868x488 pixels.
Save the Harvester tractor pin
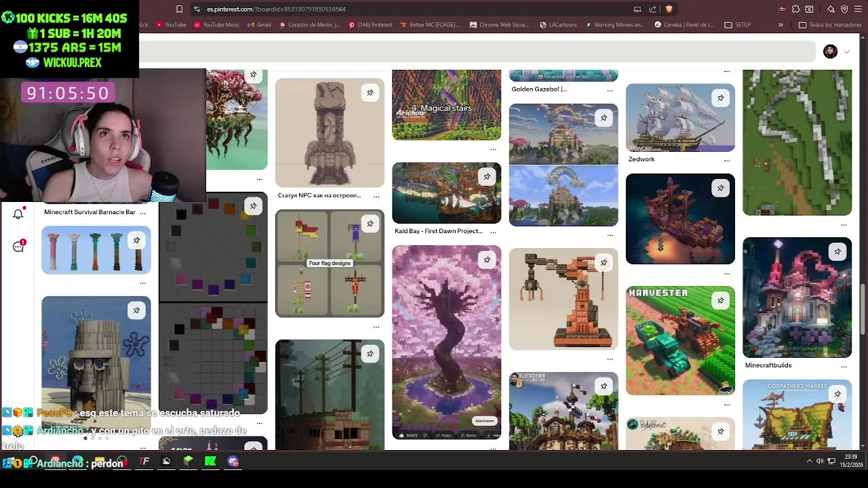(720, 300)
